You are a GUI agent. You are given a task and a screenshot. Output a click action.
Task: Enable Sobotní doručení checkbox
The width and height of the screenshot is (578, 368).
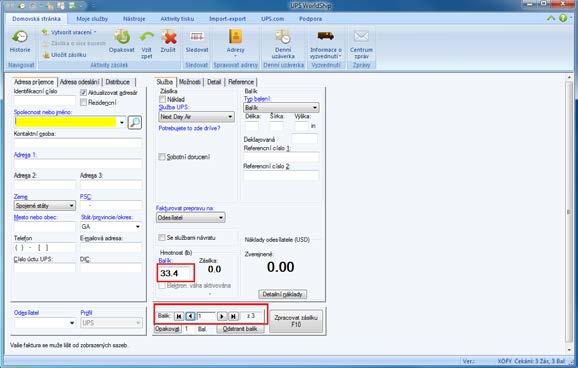tap(162, 157)
